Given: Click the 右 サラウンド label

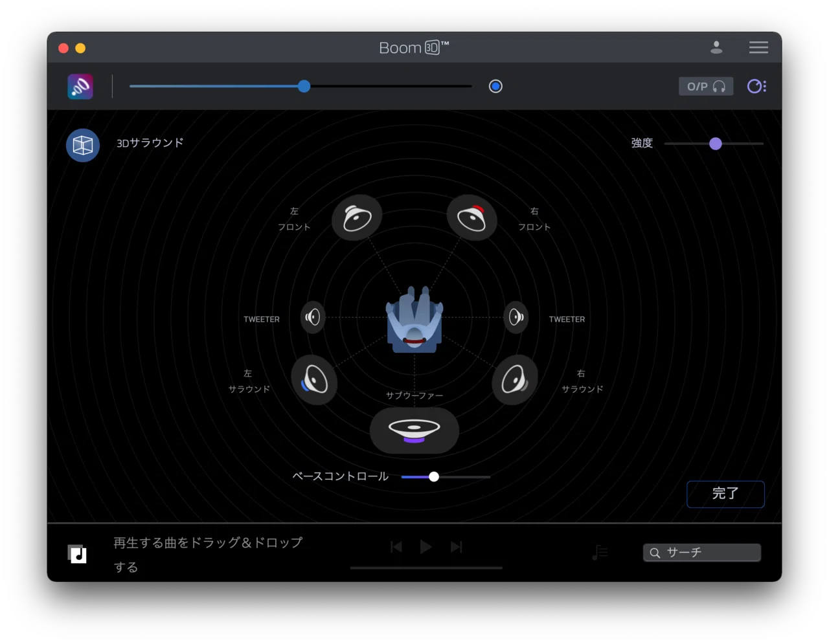Looking at the screenshot, I should pos(582,381).
